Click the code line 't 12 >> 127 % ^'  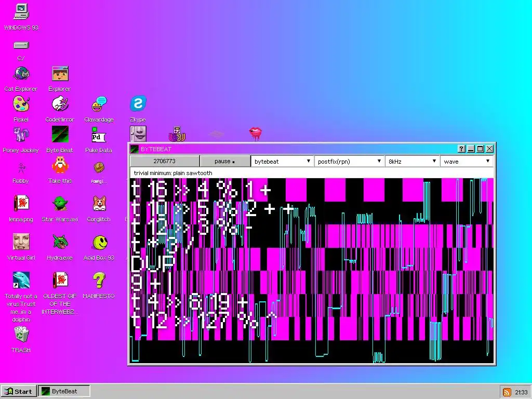click(x=204, y=321)
